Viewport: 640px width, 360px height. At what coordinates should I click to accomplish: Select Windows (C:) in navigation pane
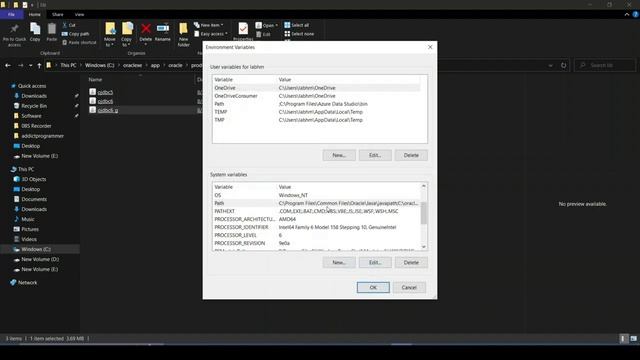(36, 249)
